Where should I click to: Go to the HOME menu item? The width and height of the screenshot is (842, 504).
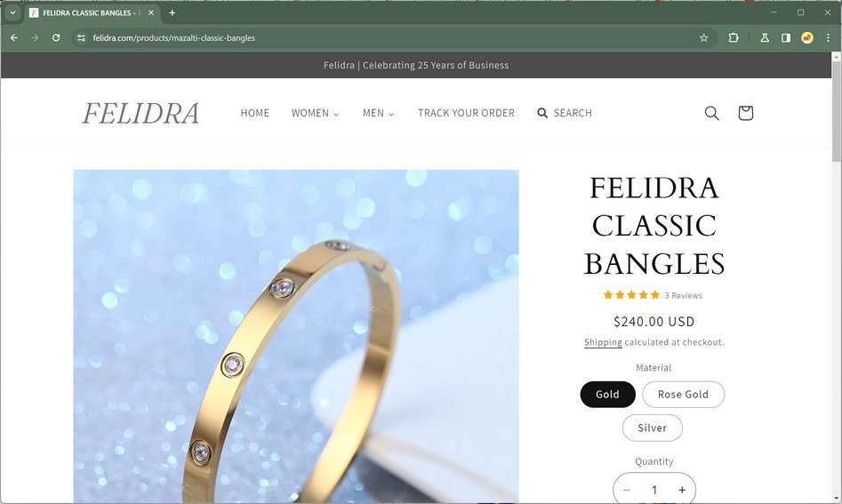point(254,113)
